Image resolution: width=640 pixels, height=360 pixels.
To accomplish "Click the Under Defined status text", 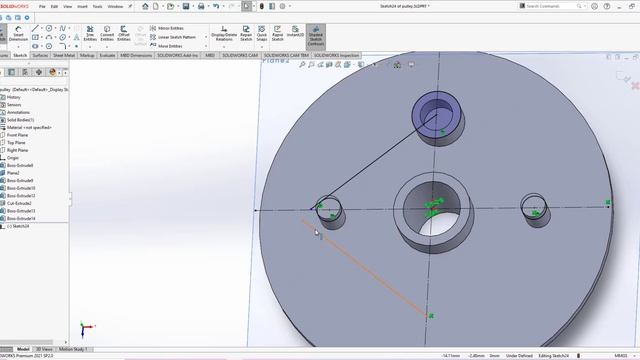I will [x=519, y=356].
